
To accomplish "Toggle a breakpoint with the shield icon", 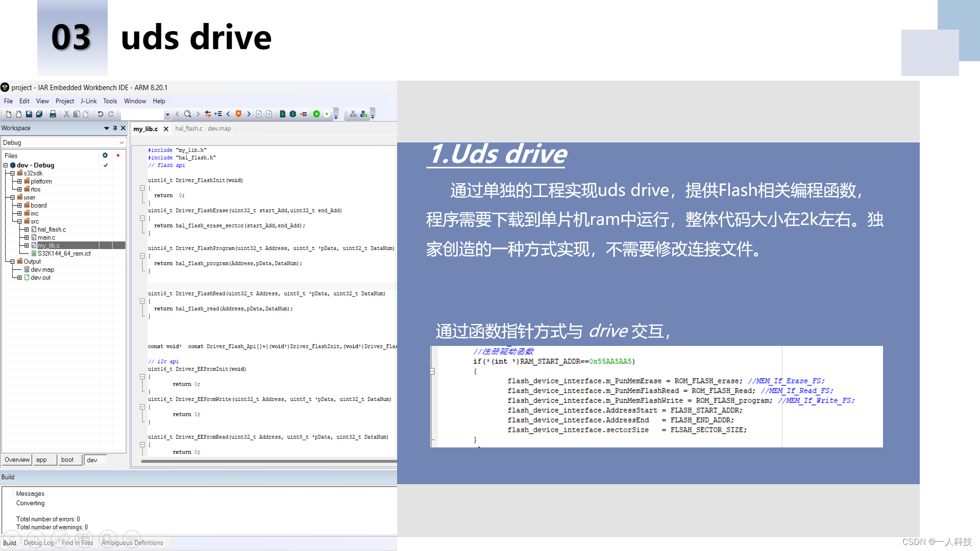I will (238, 114).
